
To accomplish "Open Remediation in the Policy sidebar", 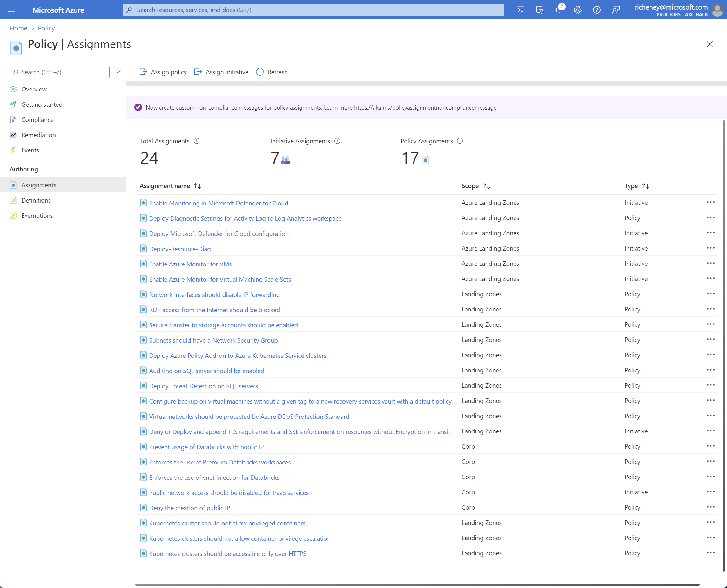I will 38,135.
